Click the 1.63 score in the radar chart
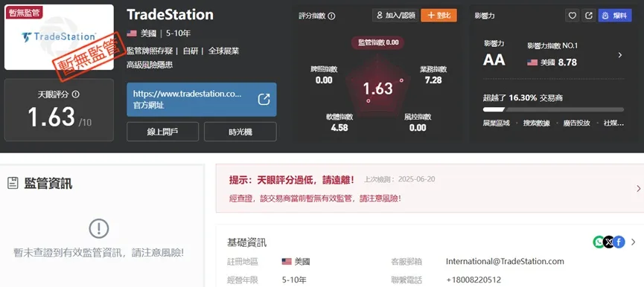This screenshot has width=644, height=287. (378, 88)
